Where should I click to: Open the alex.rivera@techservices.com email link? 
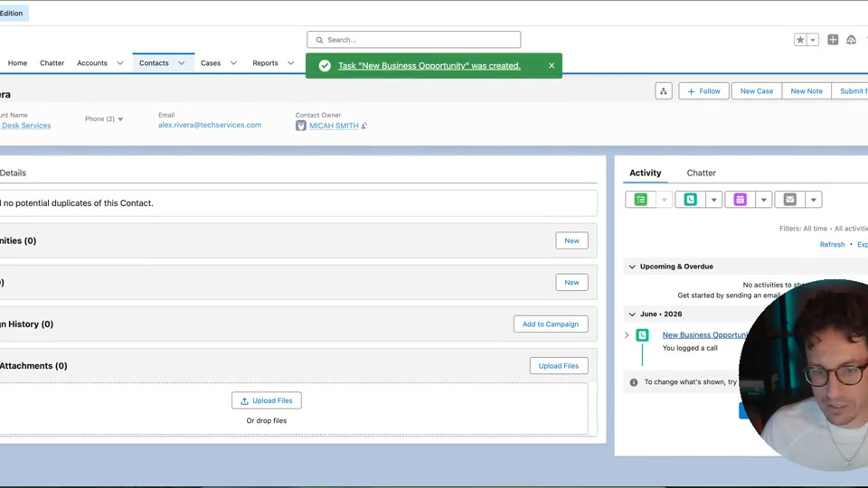pyautogui.click(x=210, y=125)
